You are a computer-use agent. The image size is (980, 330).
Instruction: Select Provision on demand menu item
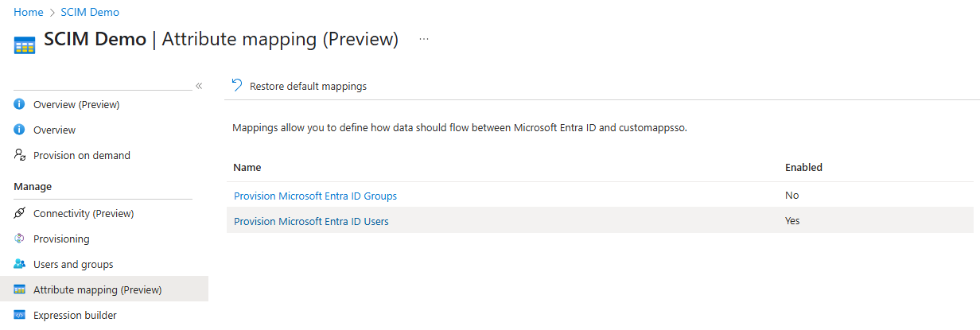[82, 155]
